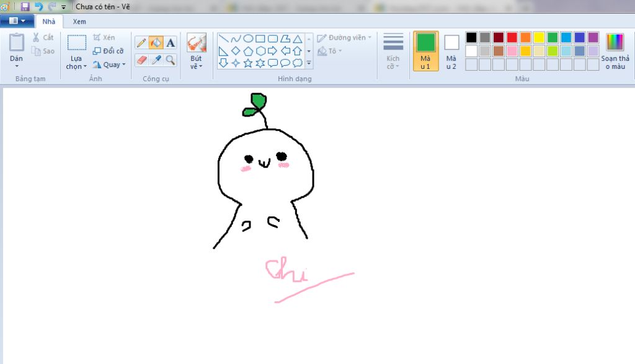635x364 pixels.
Task: Choose the Left arrow shape
Action: click(x=285, y=51)
